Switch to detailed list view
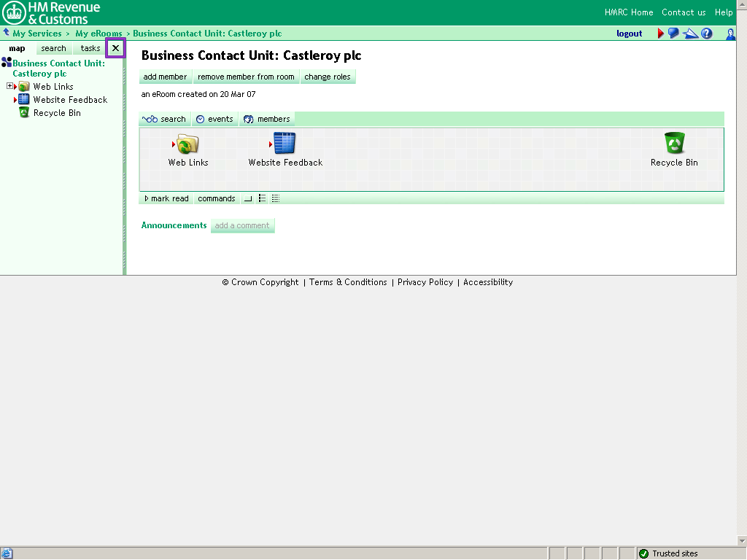747x560 pixels. [x=276, y=198]
